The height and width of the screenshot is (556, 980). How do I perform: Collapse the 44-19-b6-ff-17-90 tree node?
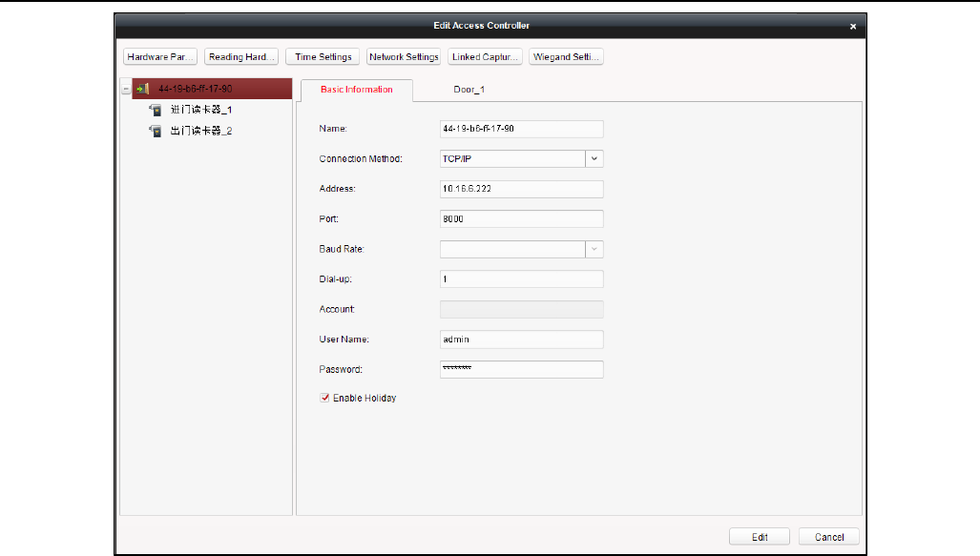coord(126,90)
